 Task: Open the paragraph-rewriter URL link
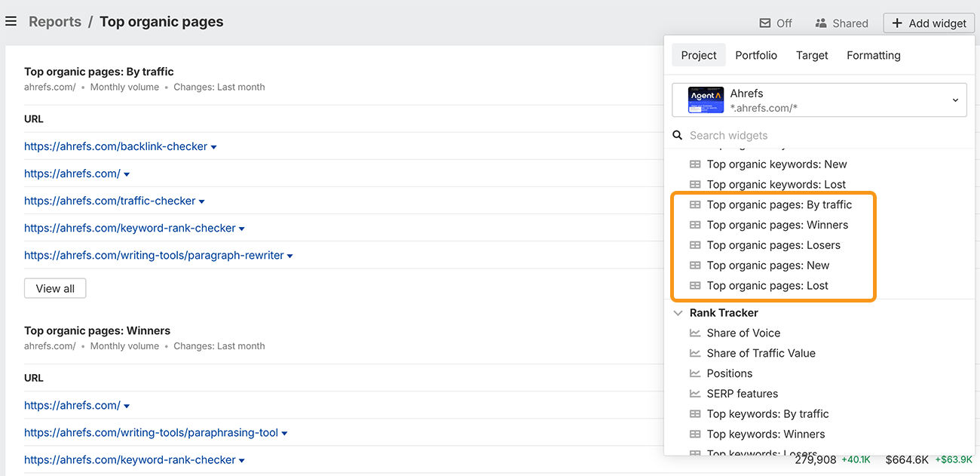click(x=154, y=255)
